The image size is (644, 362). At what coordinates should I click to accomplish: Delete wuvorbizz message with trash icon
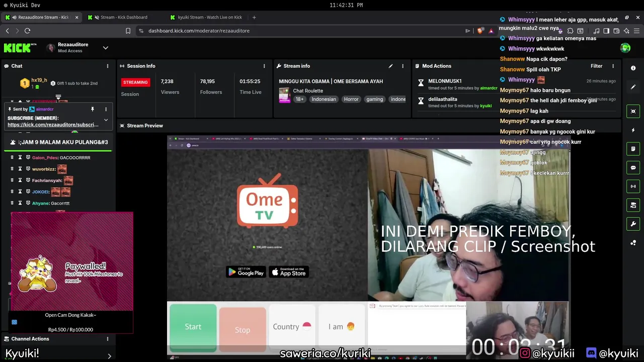pos(12,169)
